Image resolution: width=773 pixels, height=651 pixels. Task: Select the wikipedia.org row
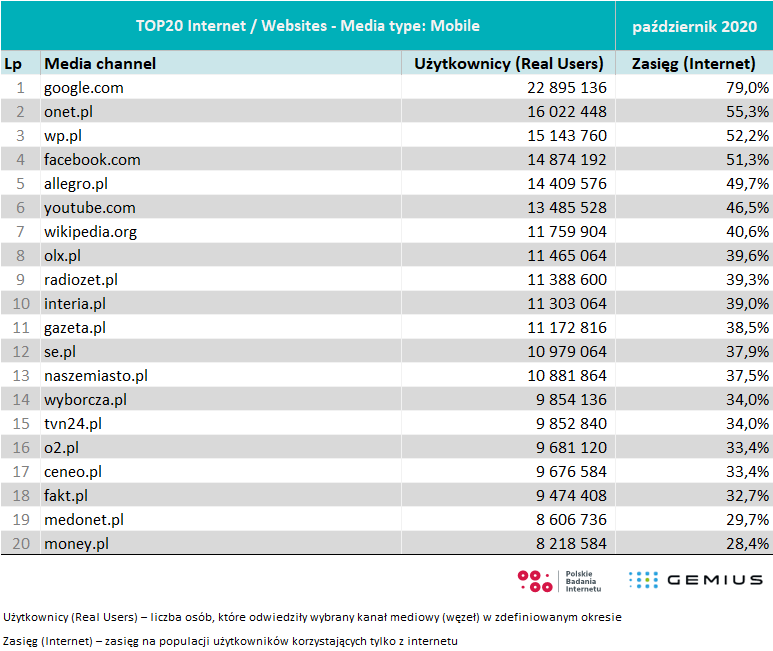coord(90,232)
